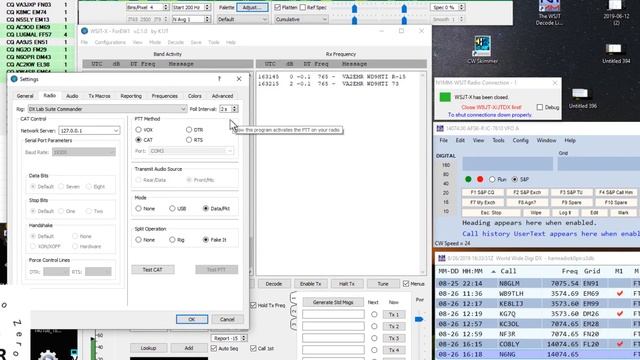Viewport: 640px width, 360px height.
Task: Toggle the Flatten checkbox in the waterfall controls
Action: [x=278, y=7]
